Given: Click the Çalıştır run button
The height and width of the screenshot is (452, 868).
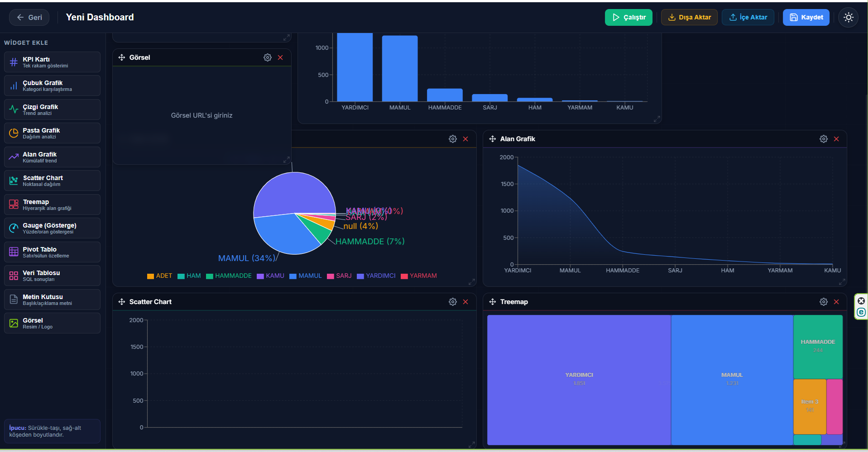Looking at the screenshot, I should click(x=628, y=17).
